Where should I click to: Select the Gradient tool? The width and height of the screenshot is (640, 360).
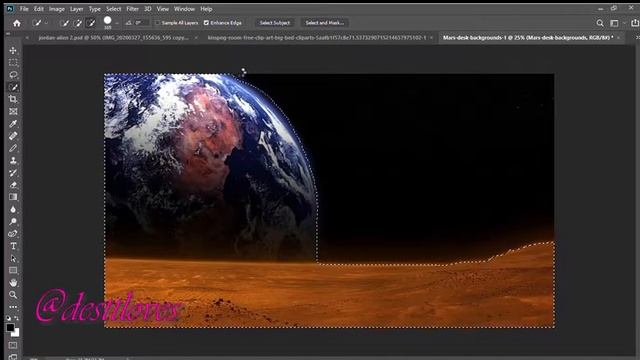[x=13, y=197]
